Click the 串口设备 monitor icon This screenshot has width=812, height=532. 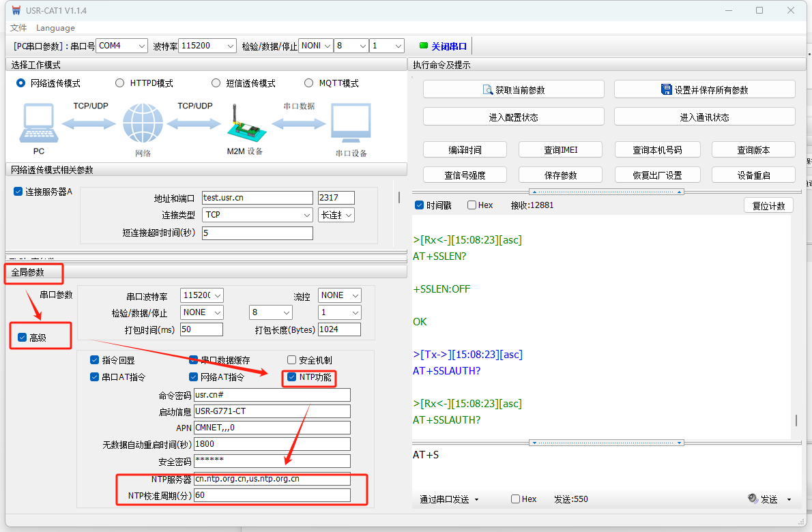pos(351,124)
